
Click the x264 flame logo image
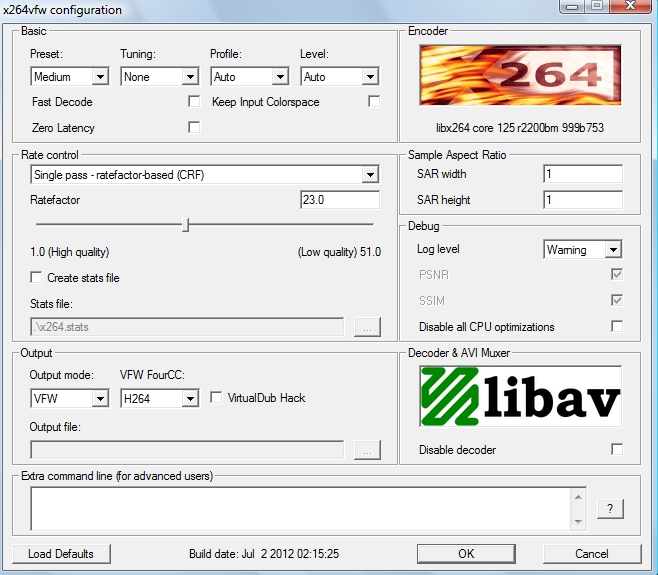520,75
